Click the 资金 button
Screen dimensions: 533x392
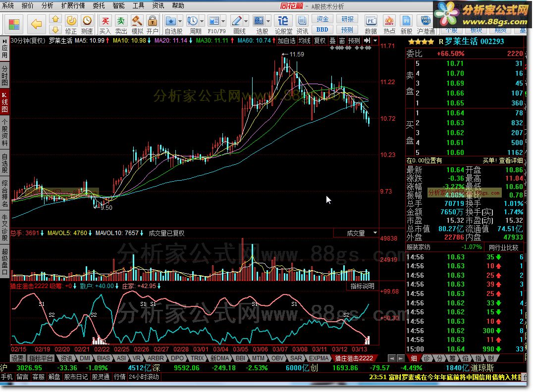pos(322,19)
